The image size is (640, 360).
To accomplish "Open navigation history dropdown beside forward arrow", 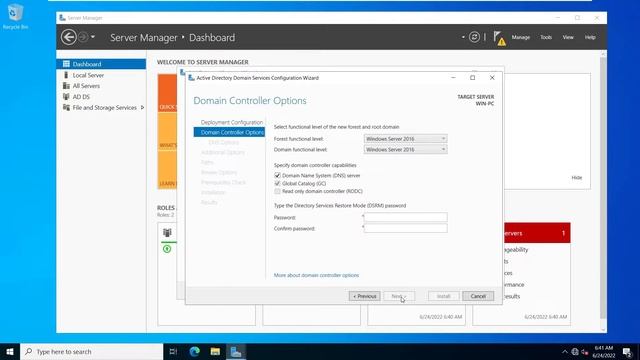I will (93, 37).
